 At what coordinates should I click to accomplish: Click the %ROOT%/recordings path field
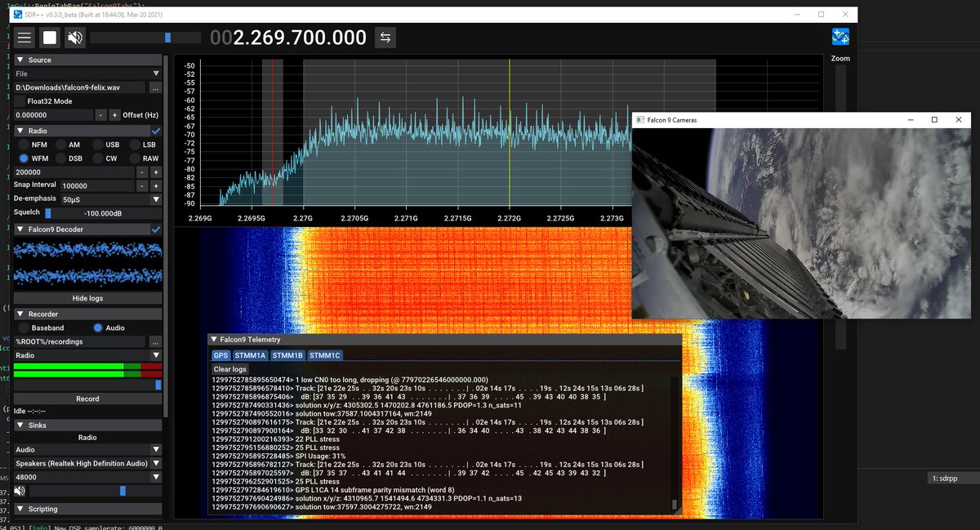click(80, 341)
